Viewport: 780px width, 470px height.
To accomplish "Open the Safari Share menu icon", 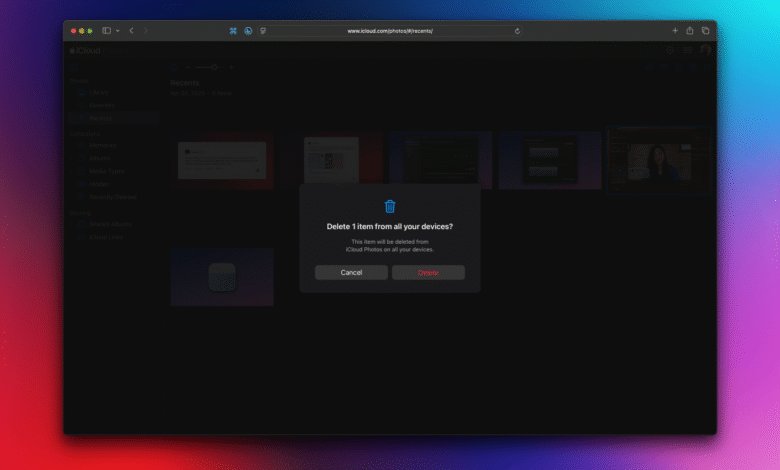I will tap(689, 30).
